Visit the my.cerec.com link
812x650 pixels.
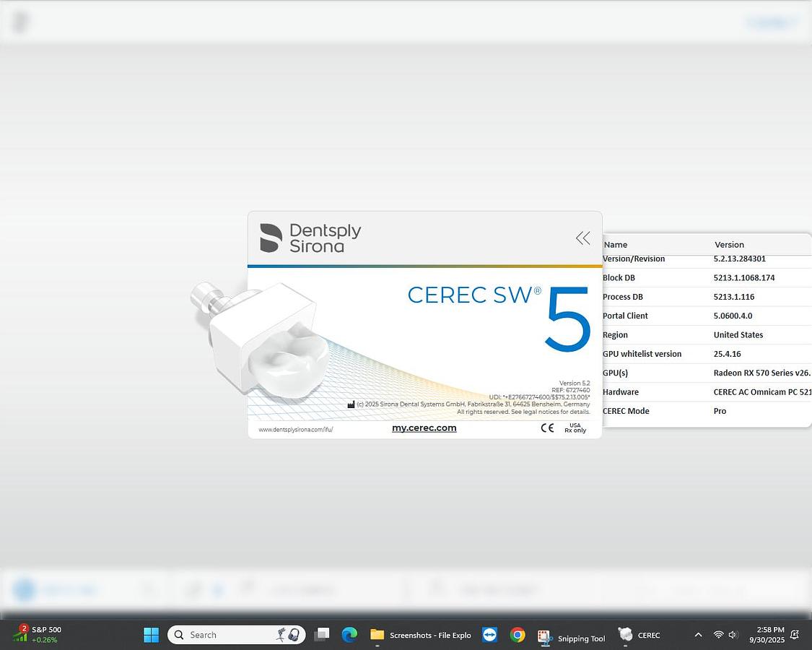424,428
